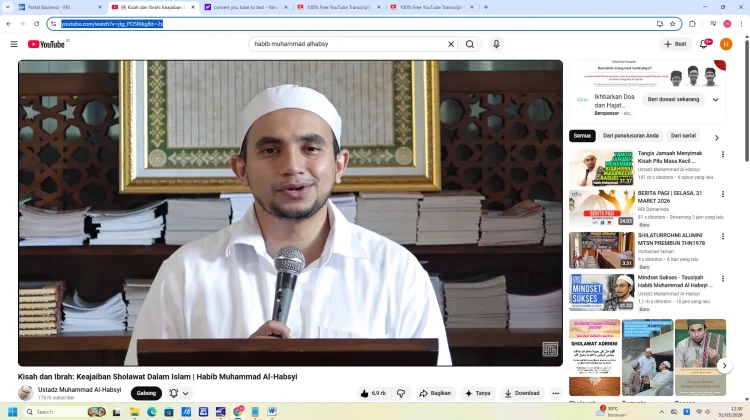Open Chrome tab search dropdown

coord(7,7)
